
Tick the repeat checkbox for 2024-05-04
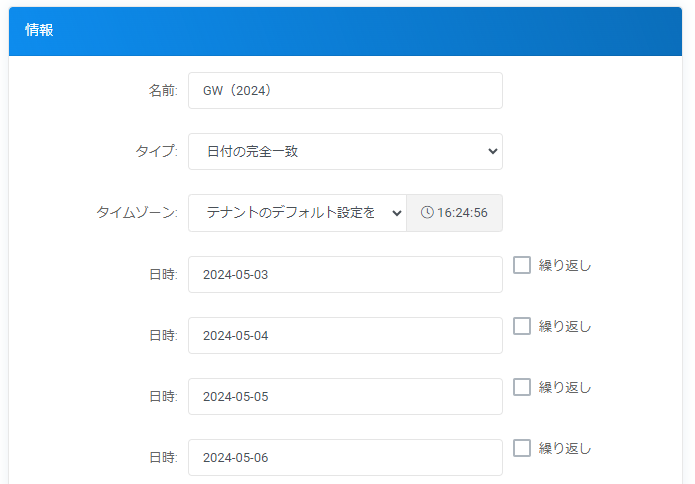pos(522,326)
